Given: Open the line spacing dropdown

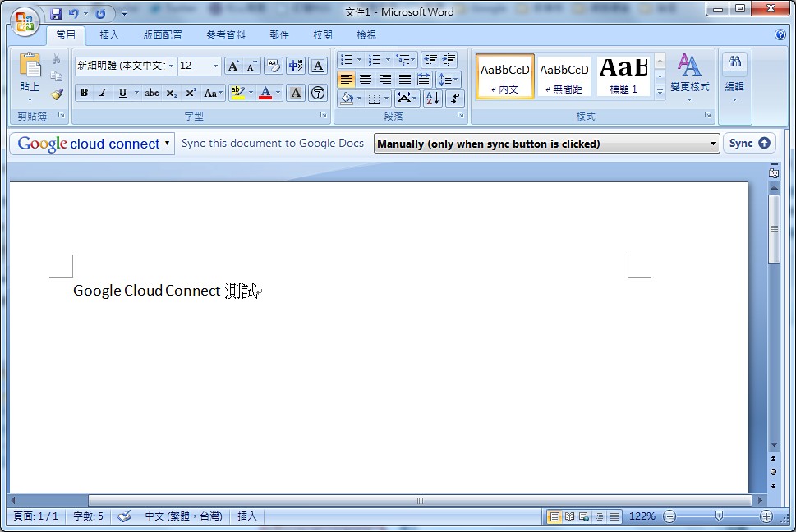Looking at the screenshot, I should pyautogui.click(x=449, y=79).
